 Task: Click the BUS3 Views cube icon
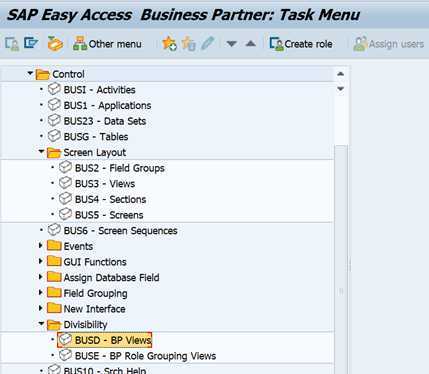click(65, 183)
